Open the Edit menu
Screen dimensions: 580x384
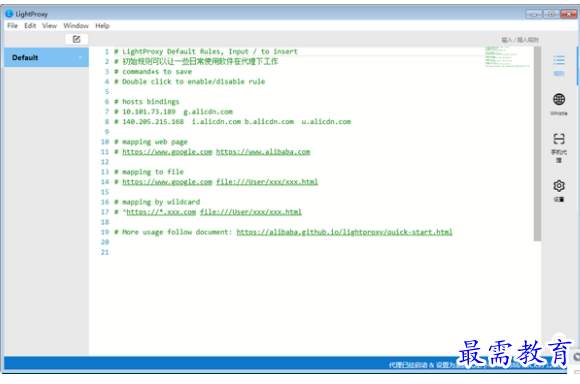pyautogui.click(x=30, y=26)
